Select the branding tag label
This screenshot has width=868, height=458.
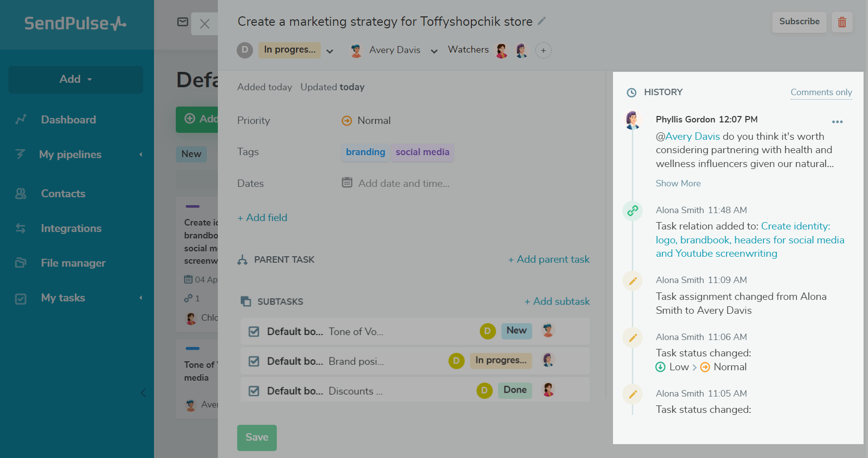click(x=365, y=152)
